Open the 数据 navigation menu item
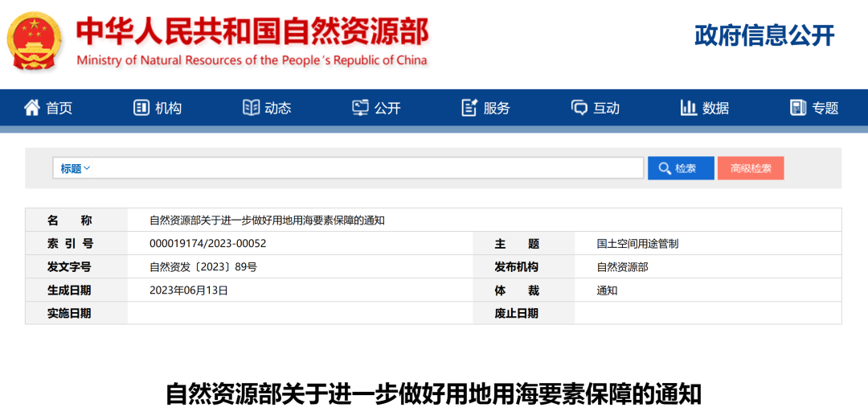This screenshot has height=420, width=868. point(715,108)
